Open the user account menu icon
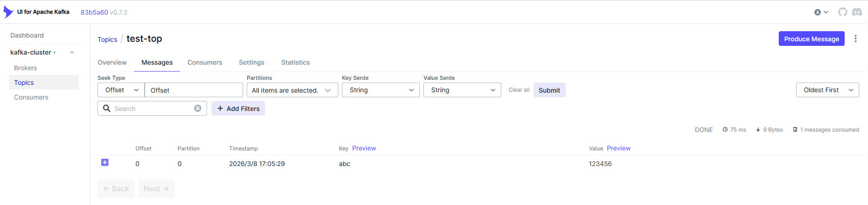The width and height of the screenshot is (868, 205). coord(821,12)
